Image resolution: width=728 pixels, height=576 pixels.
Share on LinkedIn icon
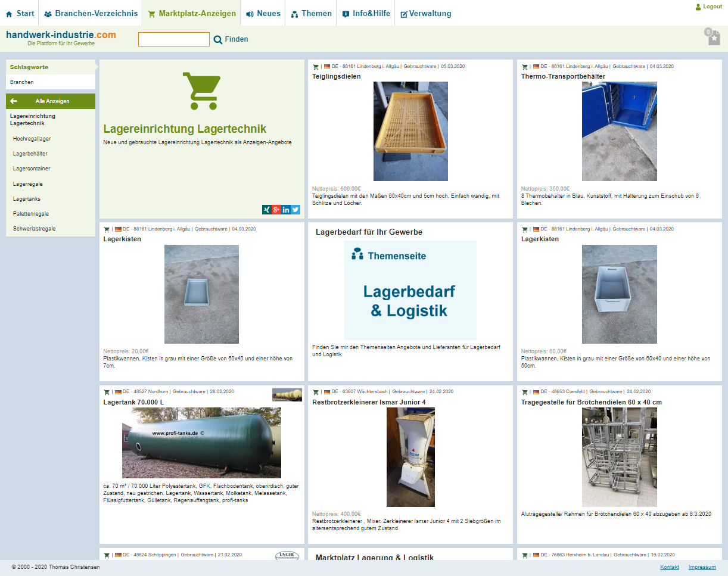286,210
